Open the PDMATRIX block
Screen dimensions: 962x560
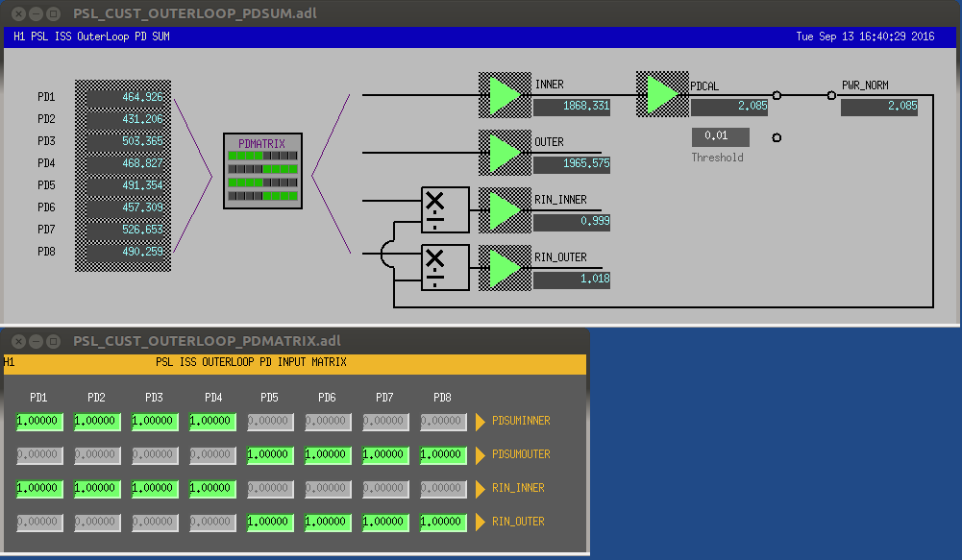click(x=262, y=171)
